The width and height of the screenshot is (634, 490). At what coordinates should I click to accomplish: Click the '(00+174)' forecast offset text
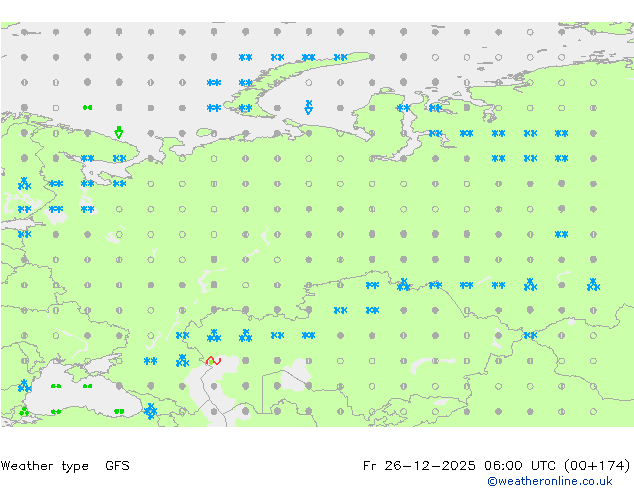597,466
